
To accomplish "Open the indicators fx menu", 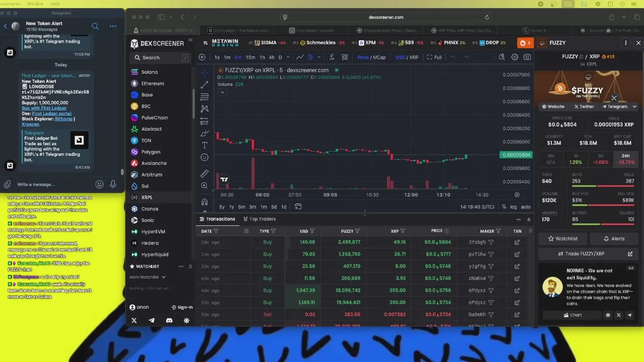I will coord(332,57).
